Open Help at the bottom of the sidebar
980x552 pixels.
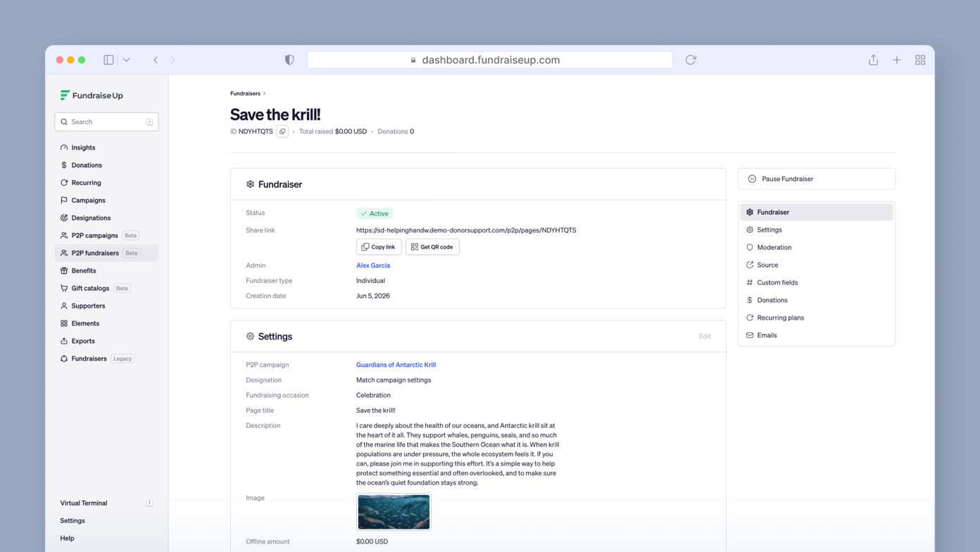tap(67, 538)
